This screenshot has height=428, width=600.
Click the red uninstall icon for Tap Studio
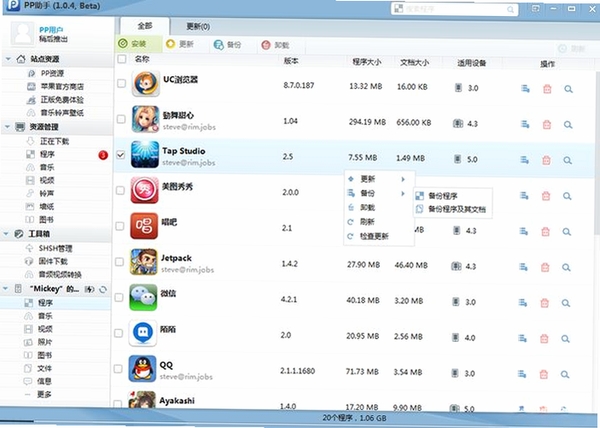click(x=546, y=160)
